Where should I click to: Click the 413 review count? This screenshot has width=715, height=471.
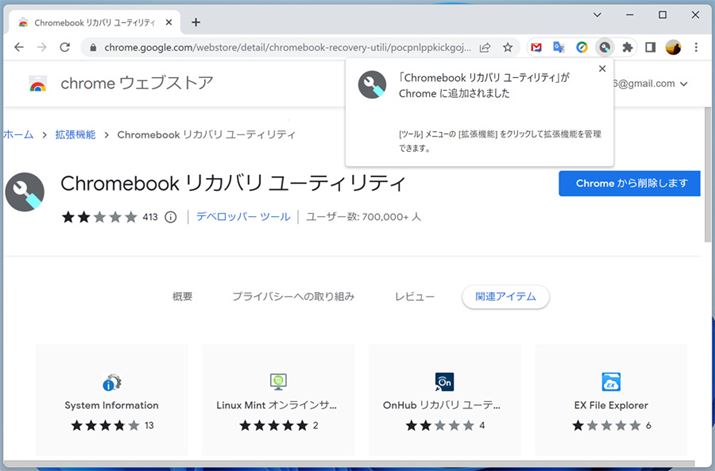[150, 217]
